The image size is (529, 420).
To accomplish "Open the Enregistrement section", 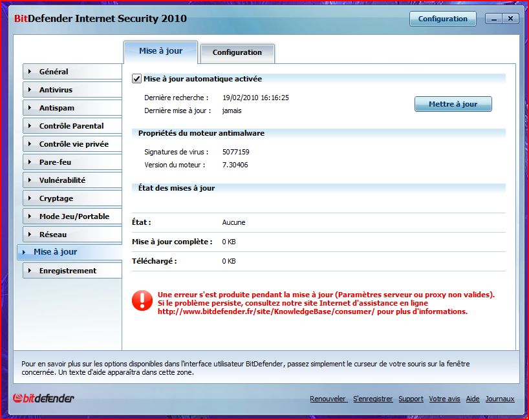I will (72, 271).
